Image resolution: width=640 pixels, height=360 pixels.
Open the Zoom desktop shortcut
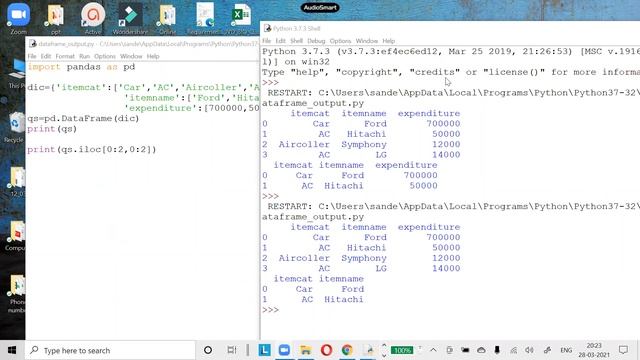18,18
